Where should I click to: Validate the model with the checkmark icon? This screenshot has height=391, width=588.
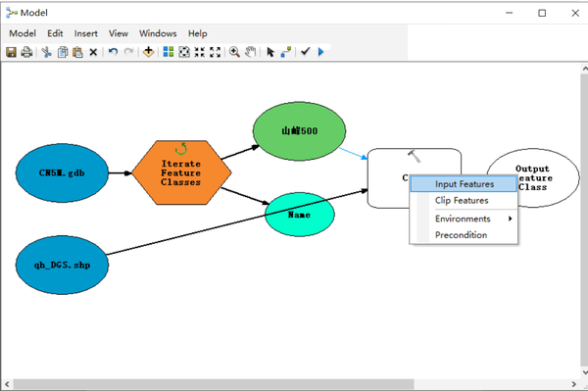(305, 51)
